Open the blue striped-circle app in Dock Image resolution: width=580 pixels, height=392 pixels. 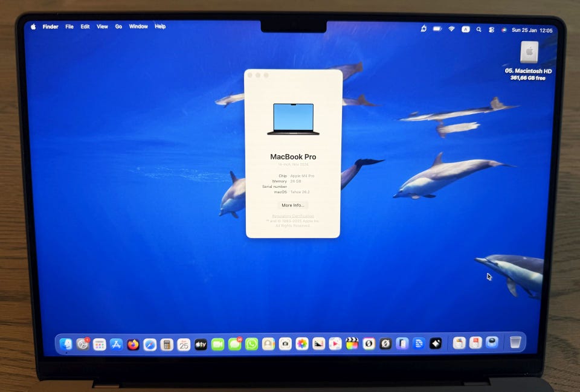click(419, 344)
